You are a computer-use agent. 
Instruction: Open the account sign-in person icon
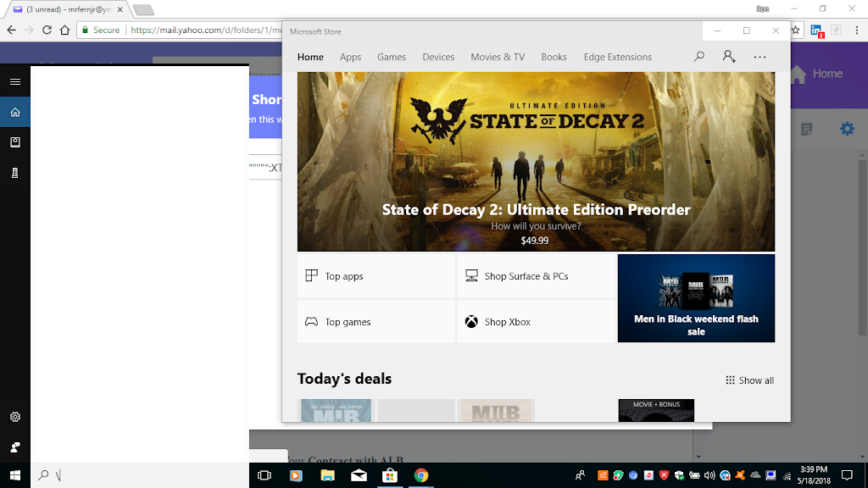click(x=729, y=57)
